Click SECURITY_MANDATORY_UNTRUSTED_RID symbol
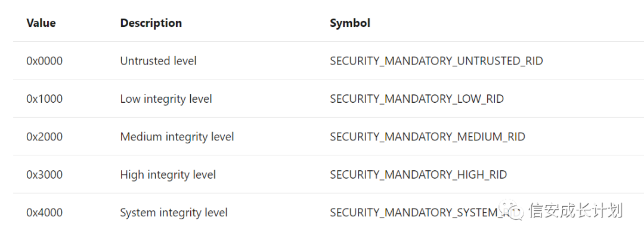 436,62
